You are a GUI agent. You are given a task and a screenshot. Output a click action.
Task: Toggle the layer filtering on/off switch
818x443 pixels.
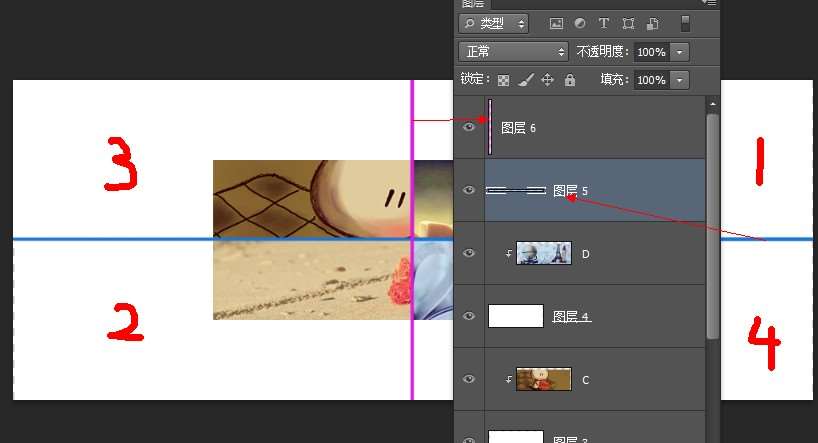point(685,23)
